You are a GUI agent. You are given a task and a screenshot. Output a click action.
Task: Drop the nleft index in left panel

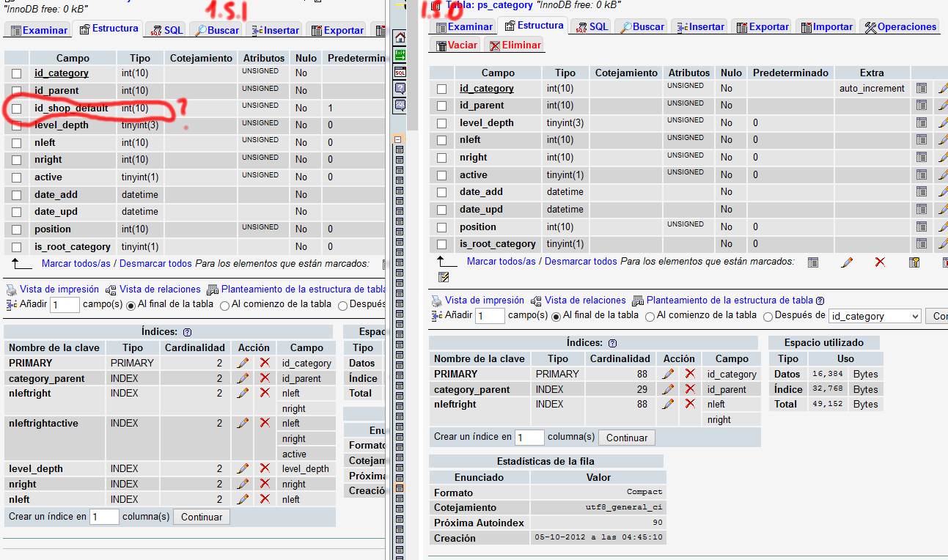tap(265, 499)
